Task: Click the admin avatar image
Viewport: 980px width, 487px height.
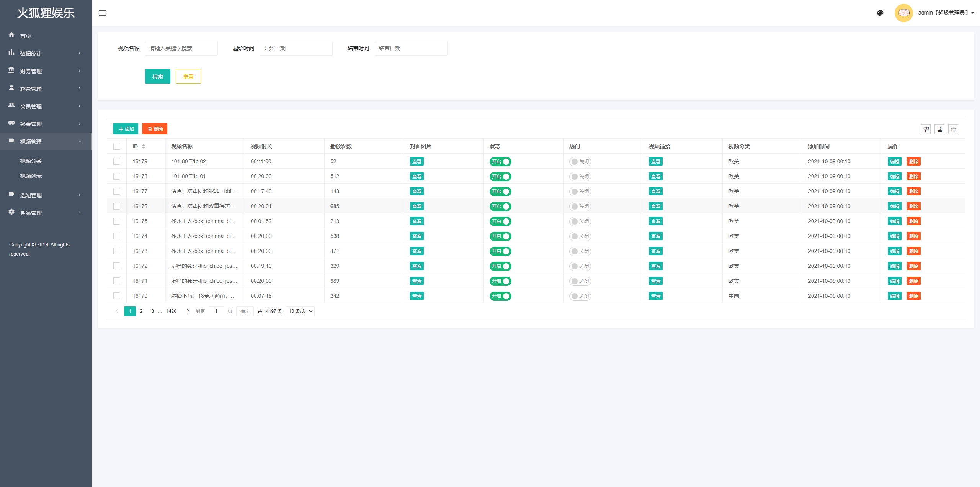Action: 903,13
